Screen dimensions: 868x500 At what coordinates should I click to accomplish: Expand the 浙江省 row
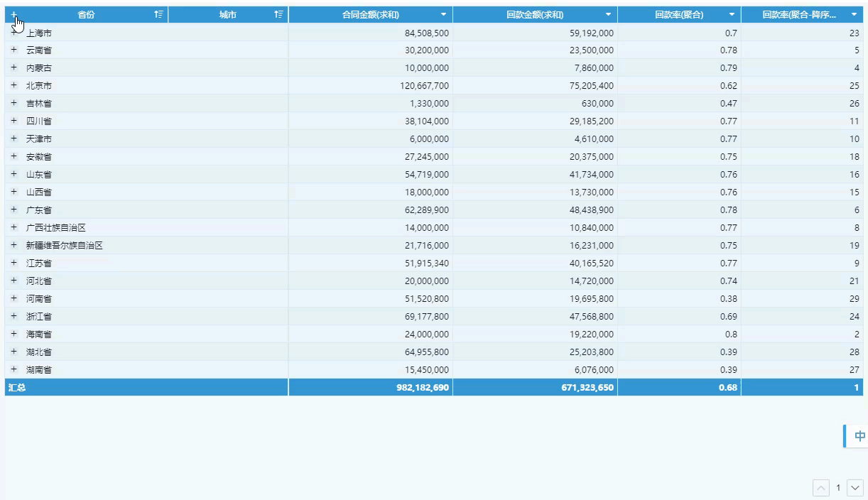[13, 316]
